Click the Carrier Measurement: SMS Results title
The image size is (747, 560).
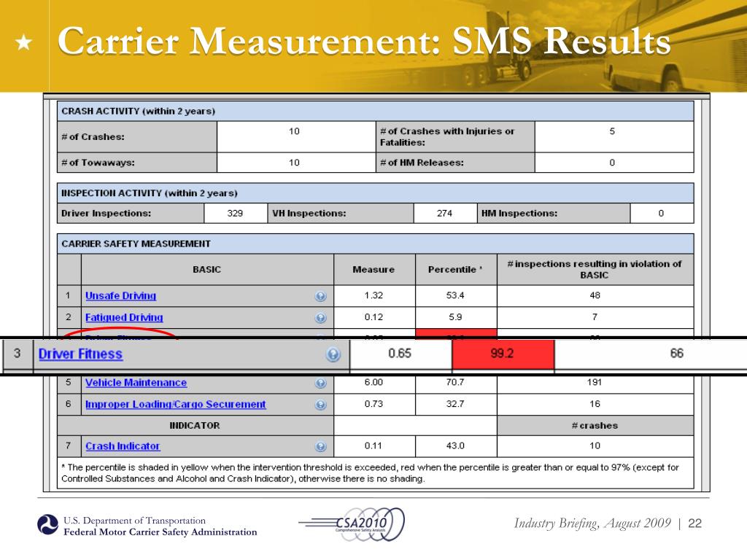[x=364, y=41]
